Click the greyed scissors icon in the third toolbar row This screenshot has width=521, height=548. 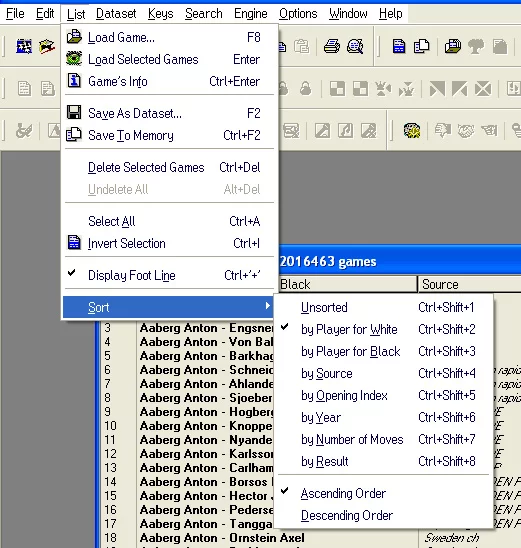[x=24, y=131]
